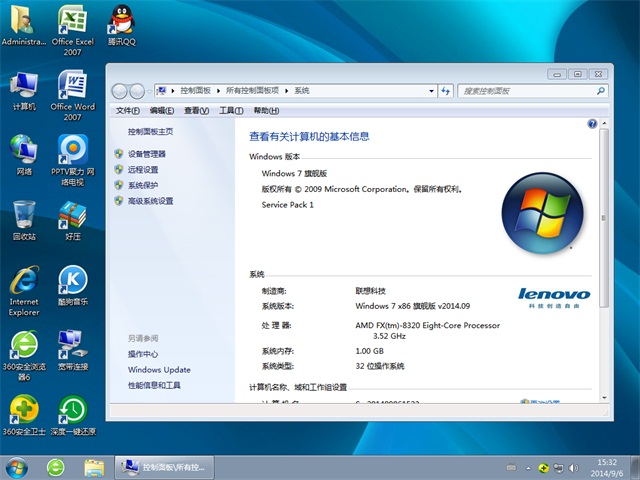Open Windows Update link in sidebar

tap(158, 370)
